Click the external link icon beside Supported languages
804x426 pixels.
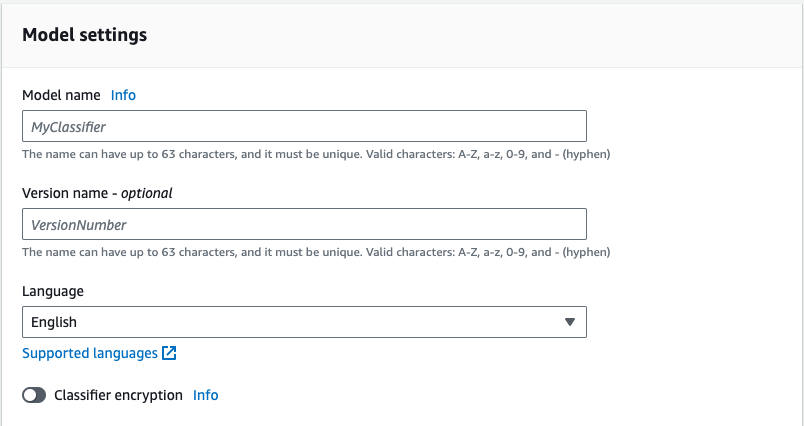tap(170, 353)
